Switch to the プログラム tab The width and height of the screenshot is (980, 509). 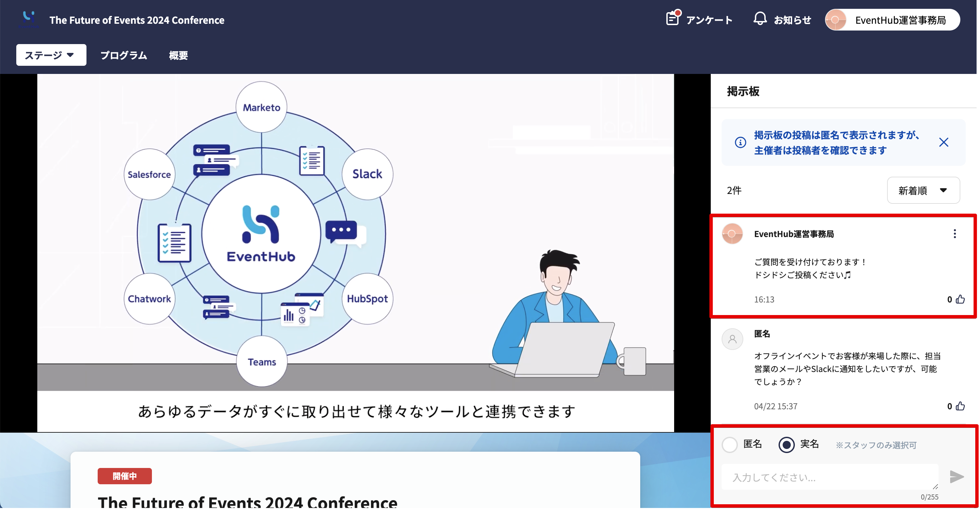pos(124,56)
